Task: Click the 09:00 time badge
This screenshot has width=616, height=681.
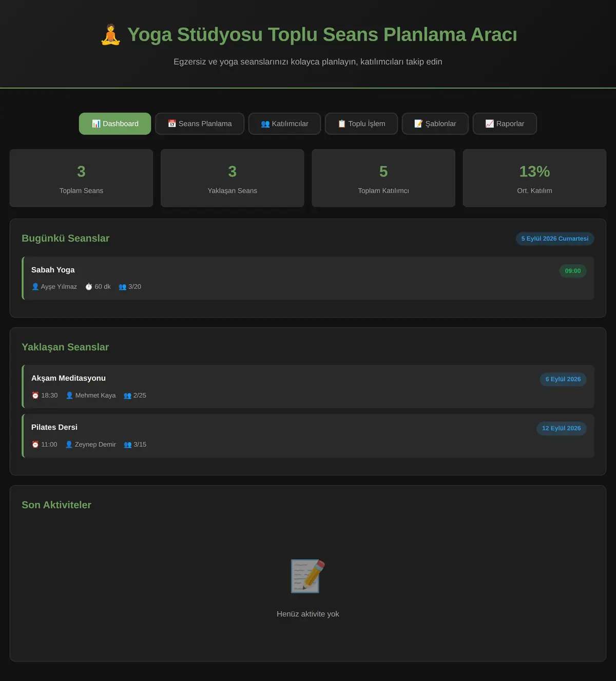Action: (x=573, y=271)
